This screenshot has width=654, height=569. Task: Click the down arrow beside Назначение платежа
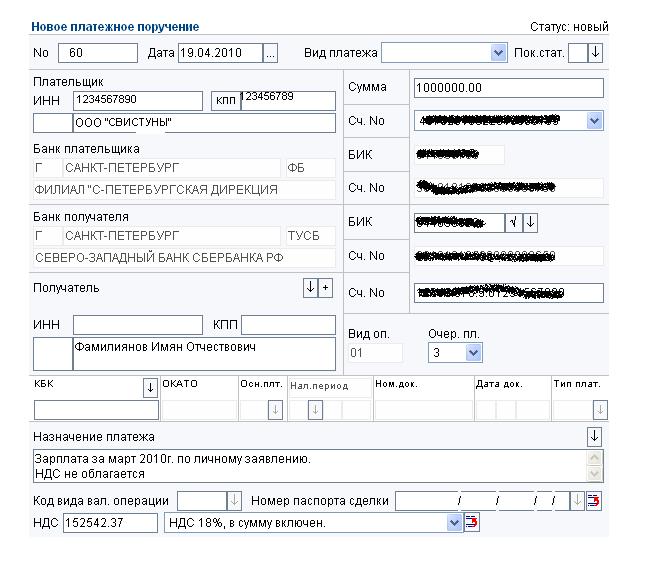point(595,436)
